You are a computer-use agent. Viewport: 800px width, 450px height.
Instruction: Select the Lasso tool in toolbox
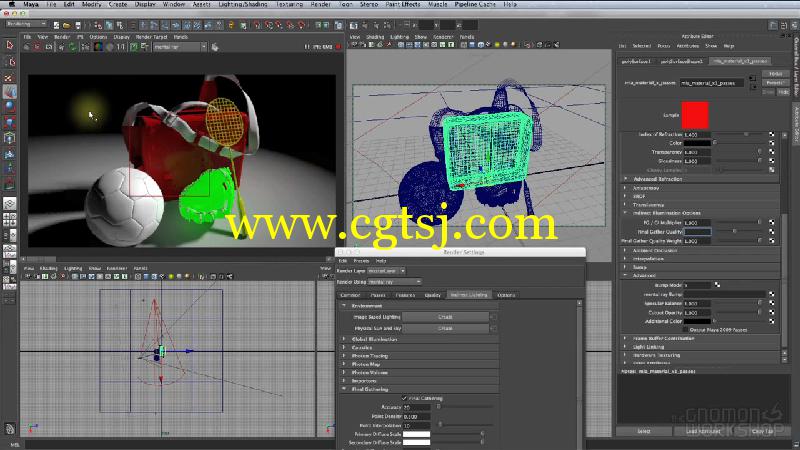(x=9, y=62)
